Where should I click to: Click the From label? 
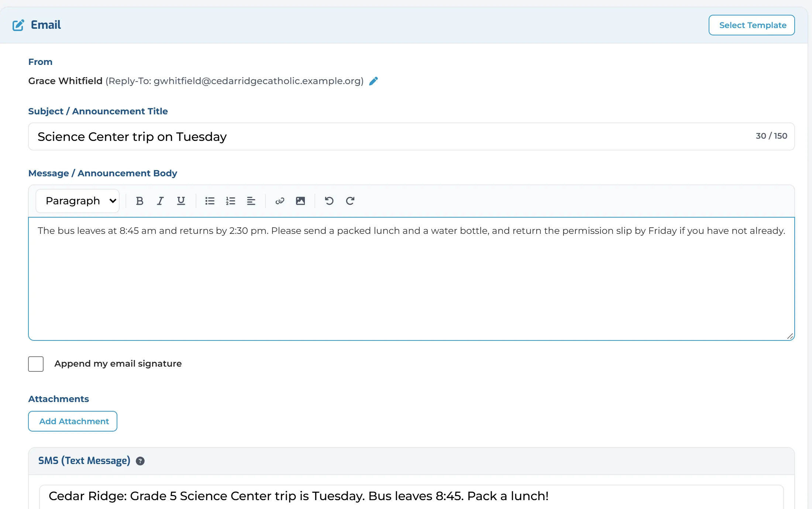(40, 62)
